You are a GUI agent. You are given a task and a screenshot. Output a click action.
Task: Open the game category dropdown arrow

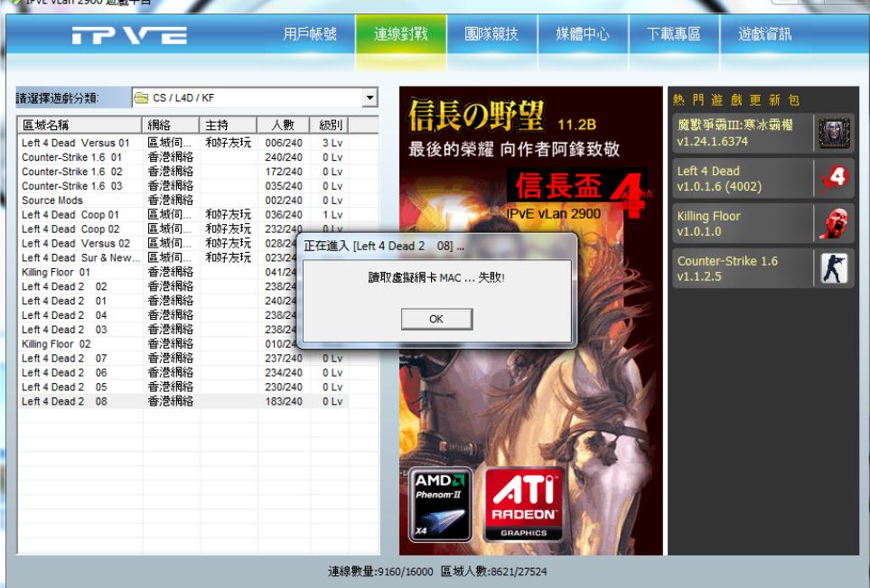pos(370,98)
